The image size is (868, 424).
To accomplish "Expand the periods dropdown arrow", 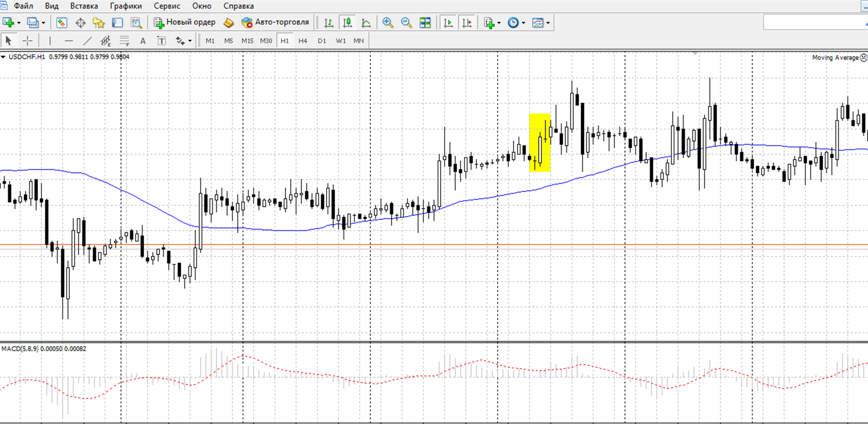I will tap(524, 23).
